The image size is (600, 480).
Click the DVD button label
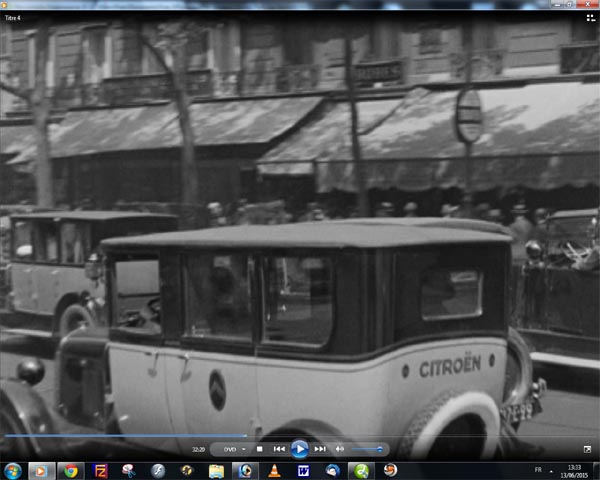click(x=230, y=449)
